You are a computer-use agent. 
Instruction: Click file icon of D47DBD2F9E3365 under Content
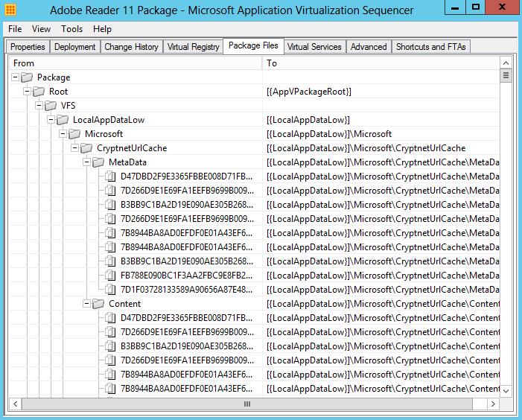tap(110, 318)
